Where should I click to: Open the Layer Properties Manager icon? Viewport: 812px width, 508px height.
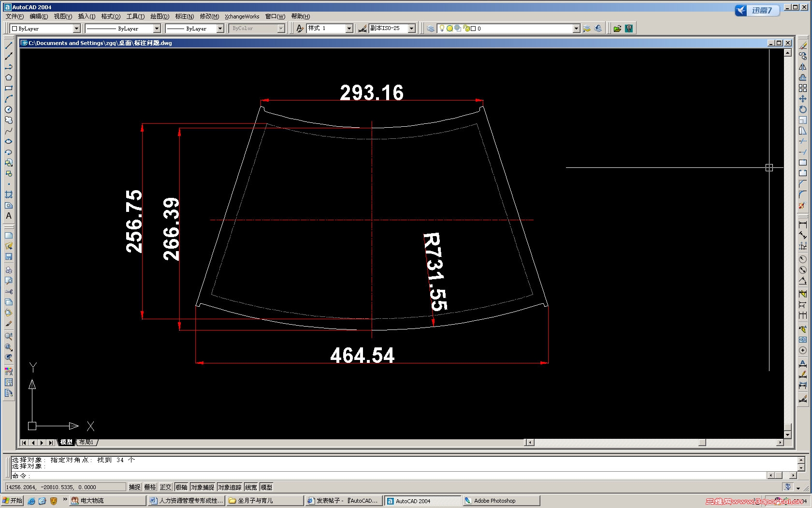point(430,29)
